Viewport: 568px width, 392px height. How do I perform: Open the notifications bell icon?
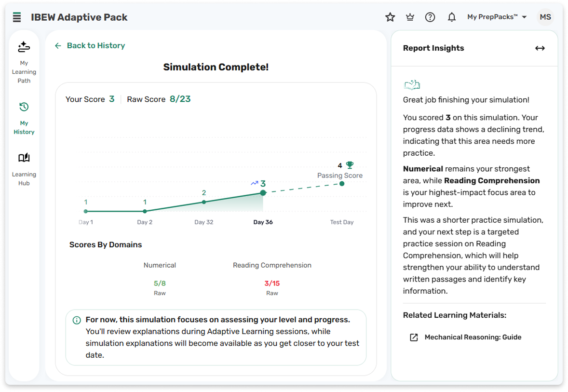pos(451,17)
